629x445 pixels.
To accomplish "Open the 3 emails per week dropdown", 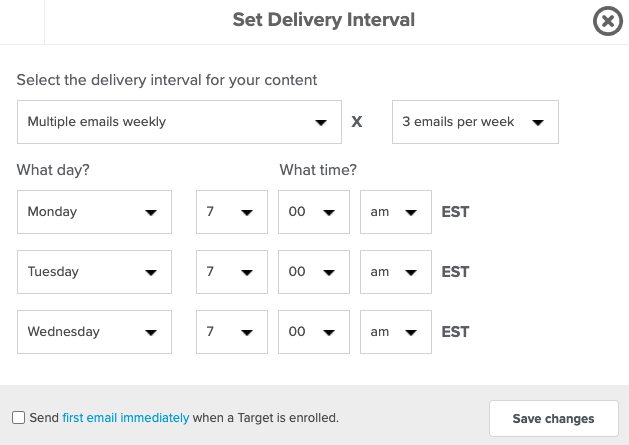I will coord(475,122).
